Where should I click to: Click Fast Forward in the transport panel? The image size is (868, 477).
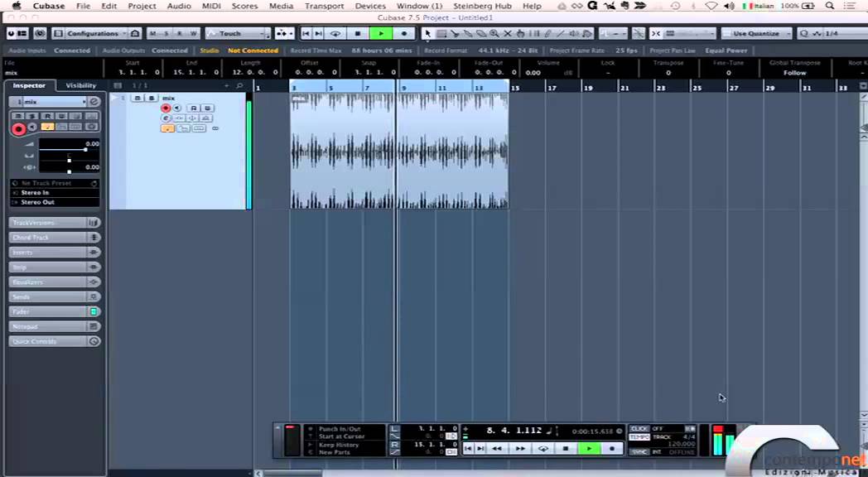[x=520, y=449]
